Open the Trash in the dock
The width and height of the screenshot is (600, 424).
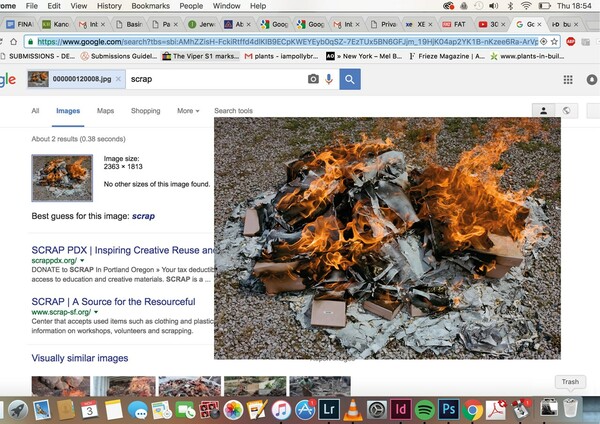tap(570, 408)
